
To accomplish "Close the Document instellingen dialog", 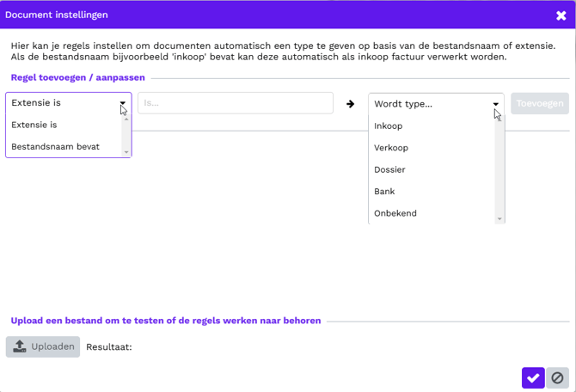I will tap(561, 15).
